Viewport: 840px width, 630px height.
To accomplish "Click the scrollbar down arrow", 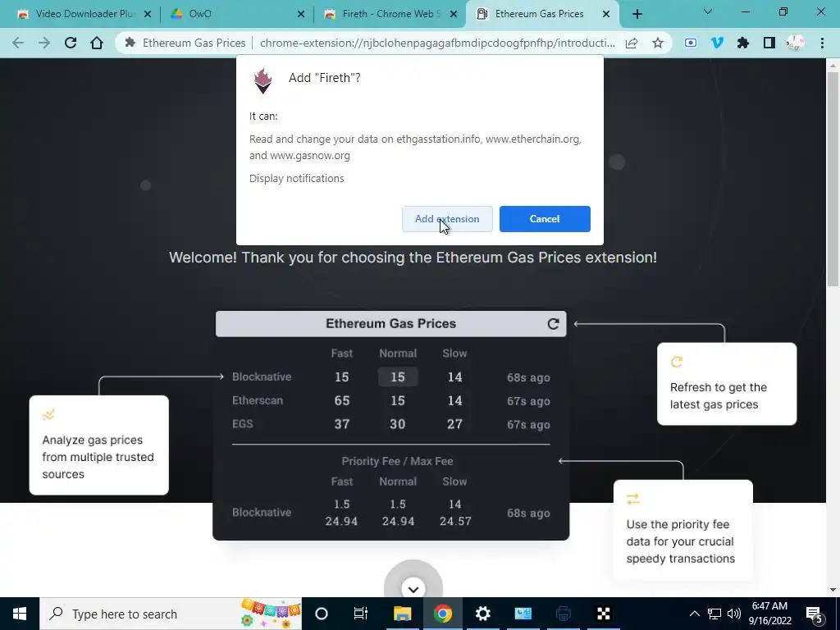I will click(x=833, y=590).
